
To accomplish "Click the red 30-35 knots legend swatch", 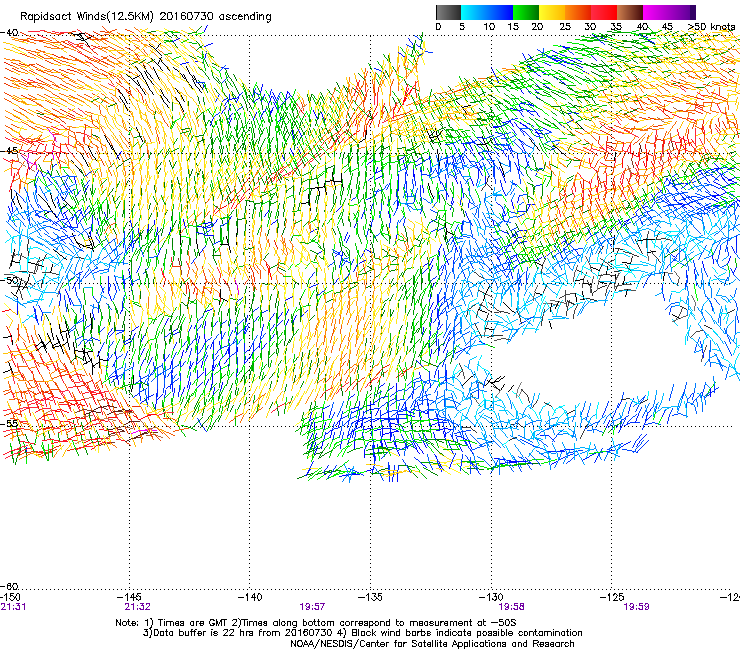I will pyautogui.click(x=604, y=12).
